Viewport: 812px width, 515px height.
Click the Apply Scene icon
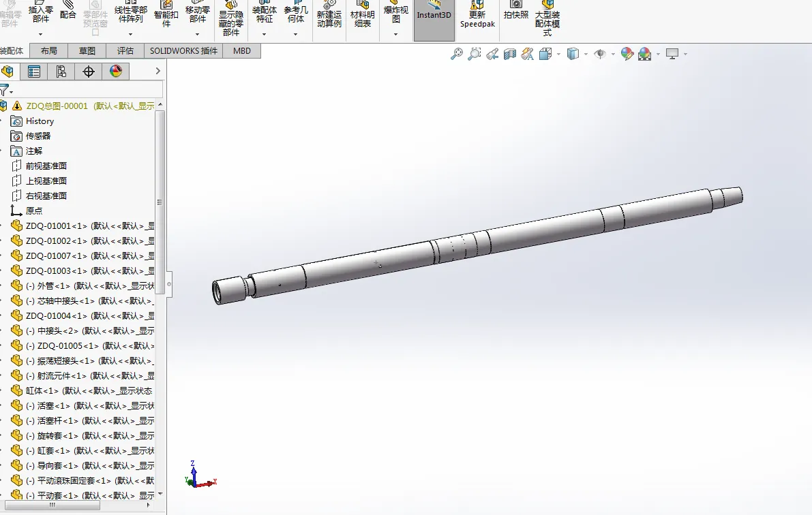click(x=645, y=54)
